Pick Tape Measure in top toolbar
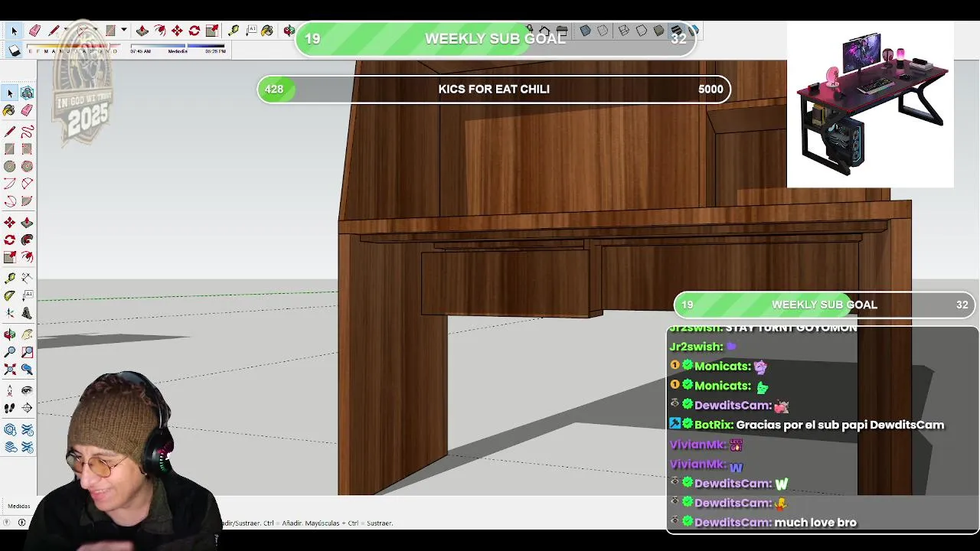 click(234, 31)
